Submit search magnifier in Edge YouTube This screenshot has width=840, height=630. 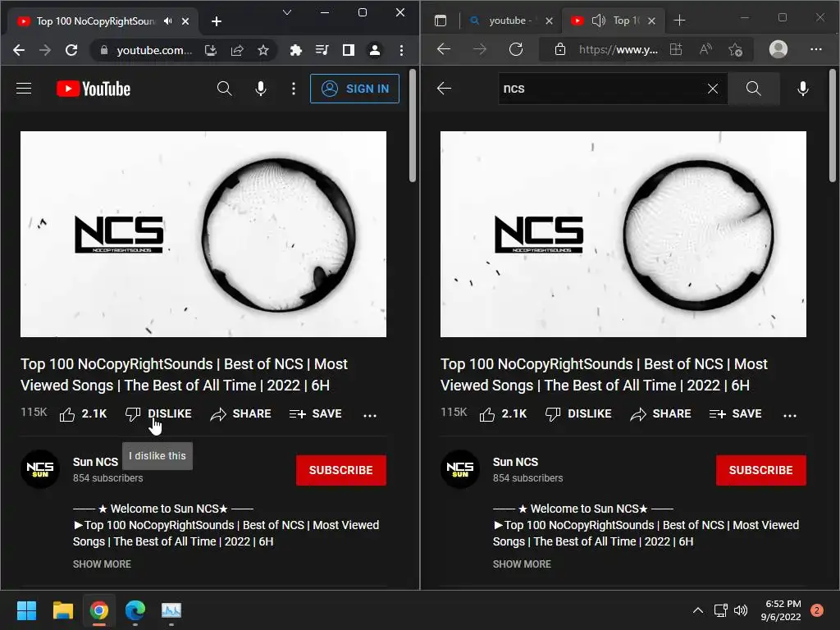[753, 89]
